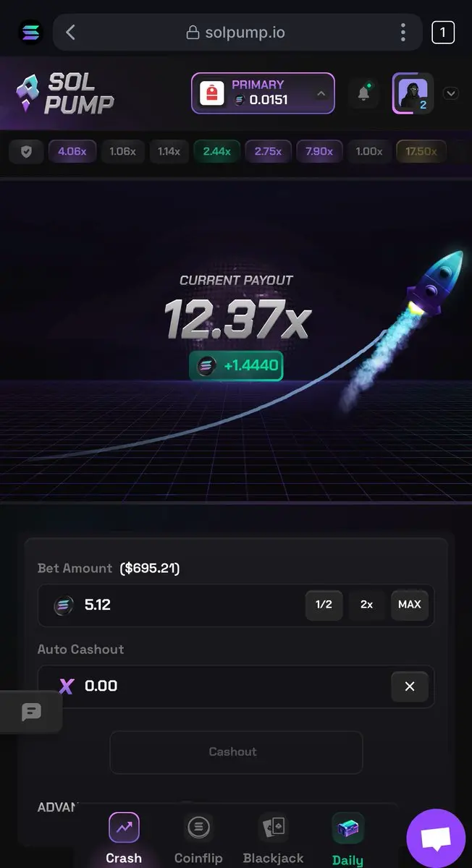Expand the dropdown arrow beside the avatar
The height and width of the screenshot is (868, 472).
click(x=450, y=93)
